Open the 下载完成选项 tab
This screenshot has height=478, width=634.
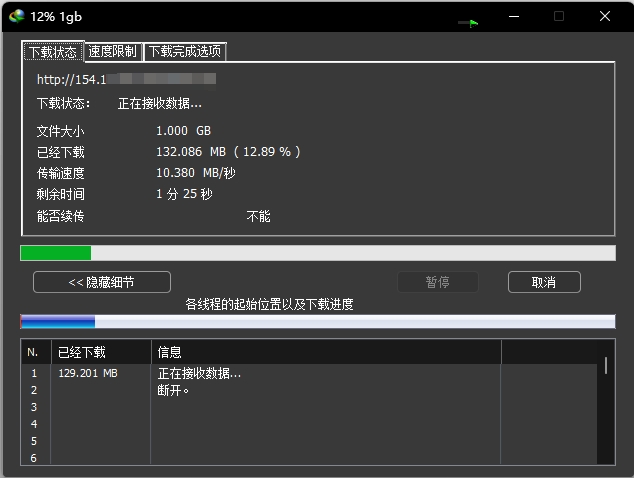(x=184, y=51)
